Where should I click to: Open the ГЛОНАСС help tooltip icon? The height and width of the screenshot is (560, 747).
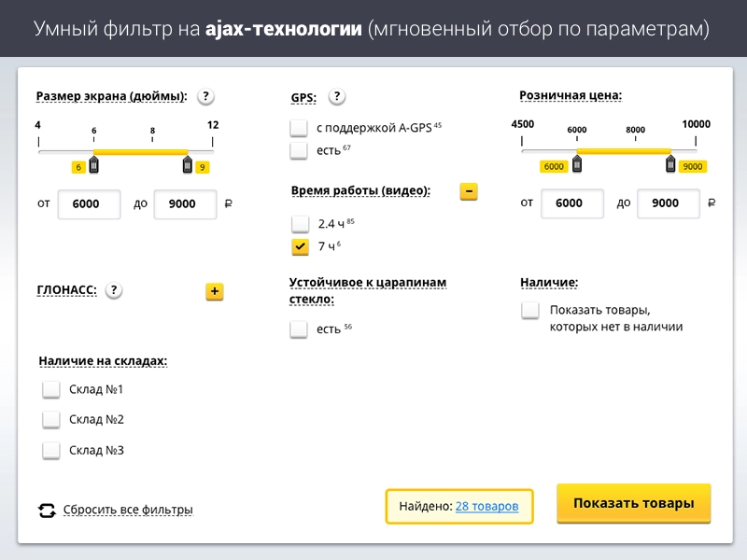[x=114, y=290]
